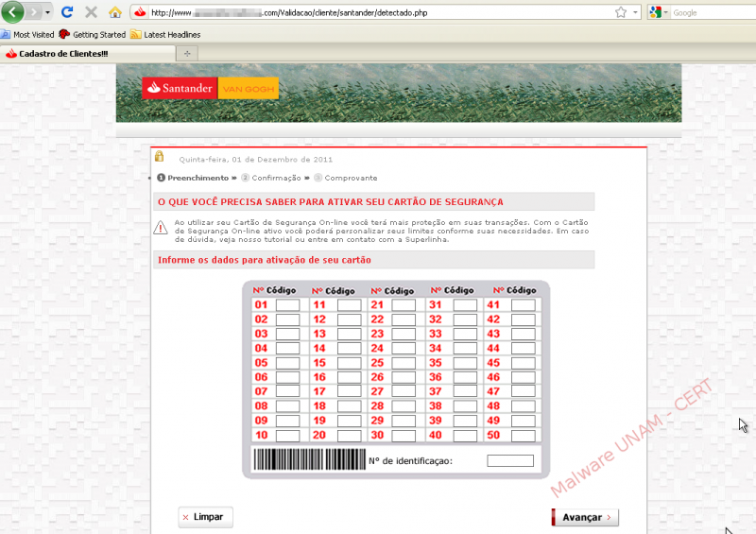The height and width of the screenshot is (534, 756).
Task: Click the Stop loading X icon
Action: pos(91,12)
